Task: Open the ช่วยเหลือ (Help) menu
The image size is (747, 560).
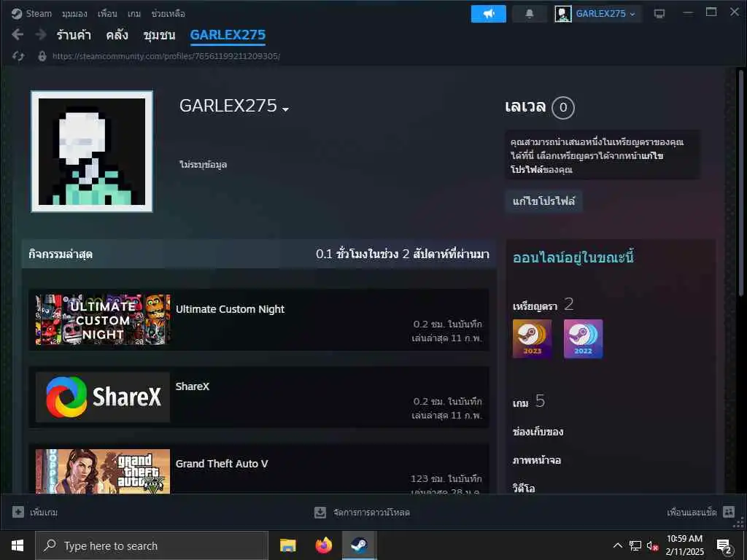Action: (169, 14)
